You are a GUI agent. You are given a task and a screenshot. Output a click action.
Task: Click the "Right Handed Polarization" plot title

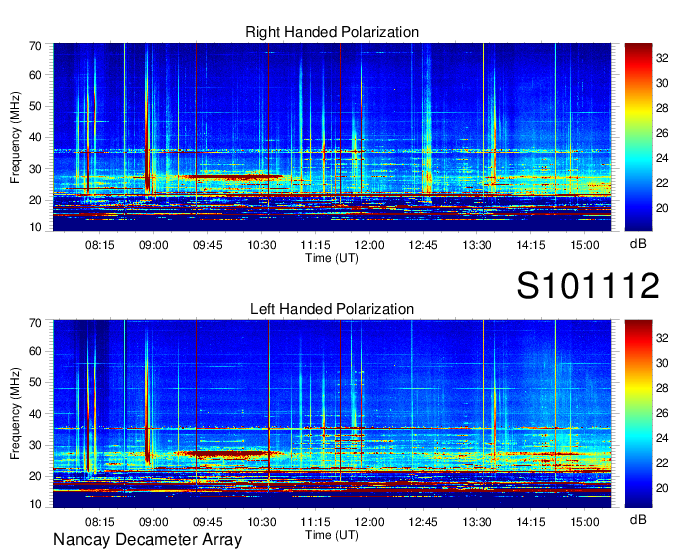pos(332,32)
